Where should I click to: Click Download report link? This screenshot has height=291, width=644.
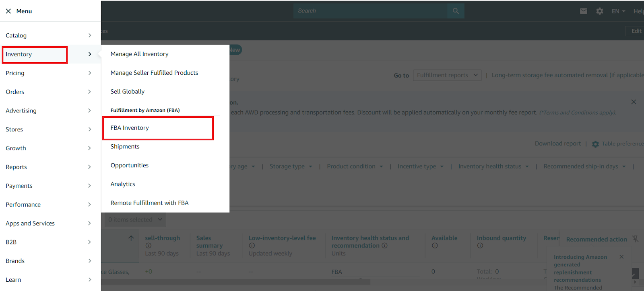tap(557, 143)
